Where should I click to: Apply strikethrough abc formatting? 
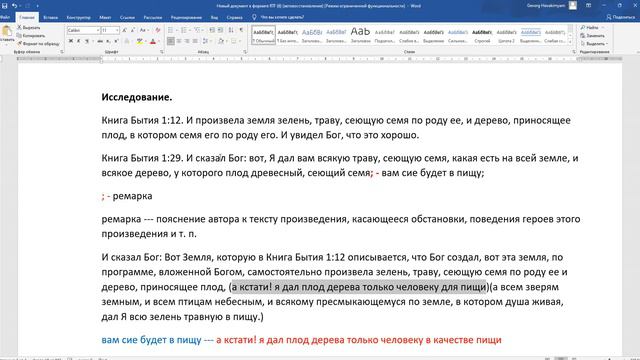click(x=100, y=41)
